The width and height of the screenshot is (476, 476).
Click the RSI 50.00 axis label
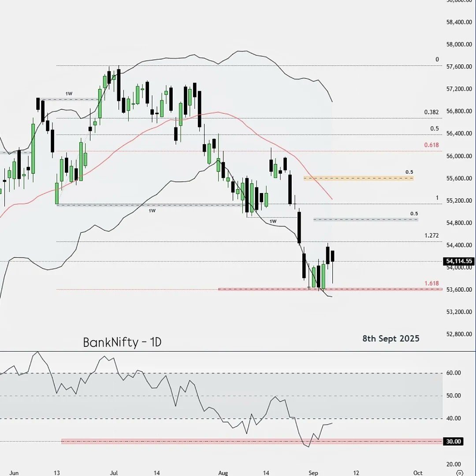(x=454, y=395)
